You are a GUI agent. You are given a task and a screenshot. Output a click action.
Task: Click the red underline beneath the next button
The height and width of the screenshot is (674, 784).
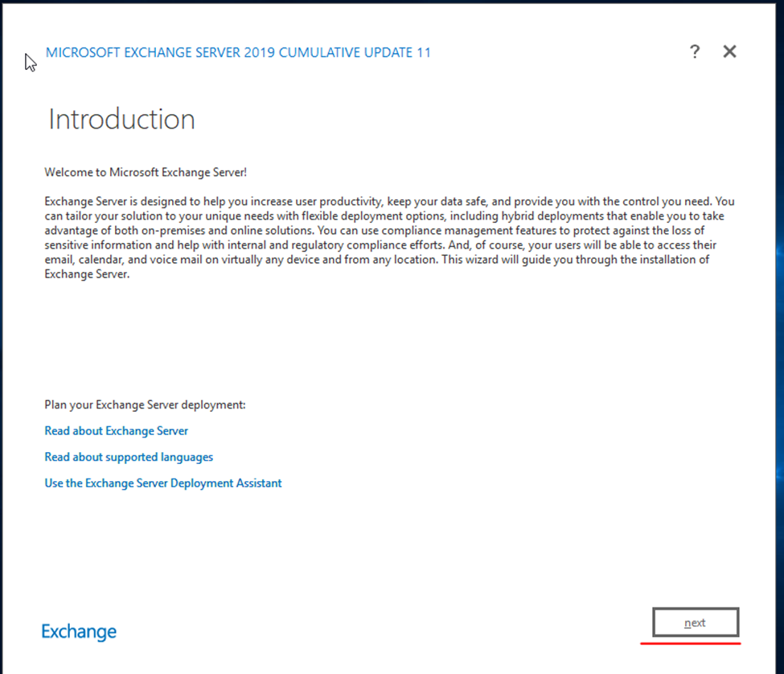[690, 643]
